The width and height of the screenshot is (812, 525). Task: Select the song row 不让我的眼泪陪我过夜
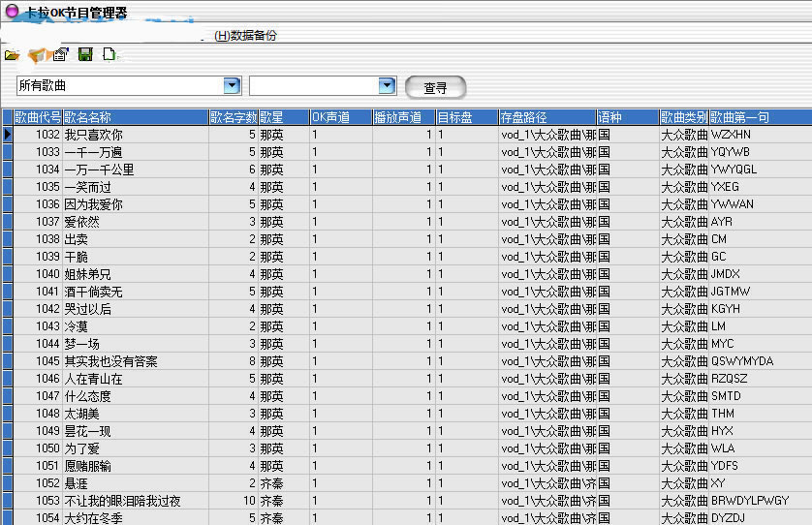click(x=122, y=501)
